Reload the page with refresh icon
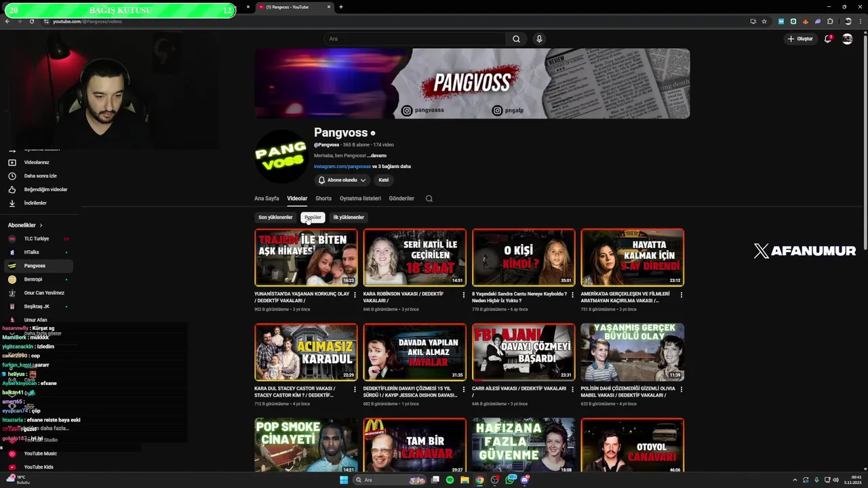This screenshot has width=868, height=488. pyautogui.click(x=32, y=21)
